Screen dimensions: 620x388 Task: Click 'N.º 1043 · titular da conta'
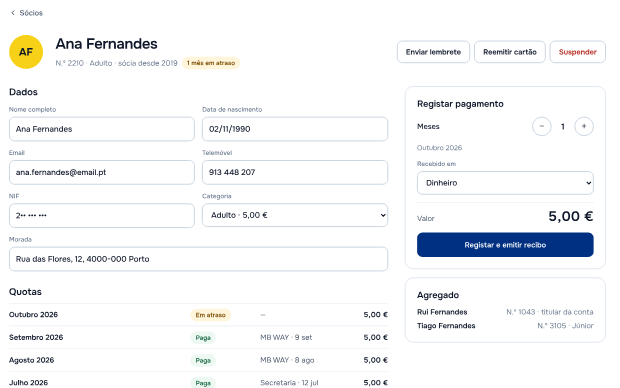pos(550,312)
